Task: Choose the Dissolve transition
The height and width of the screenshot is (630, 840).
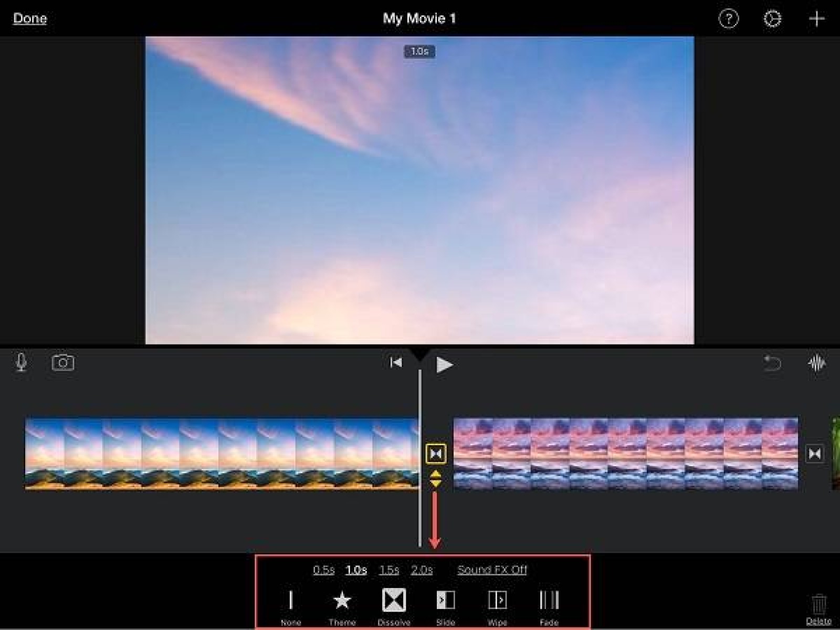Action: coord(394,606)
